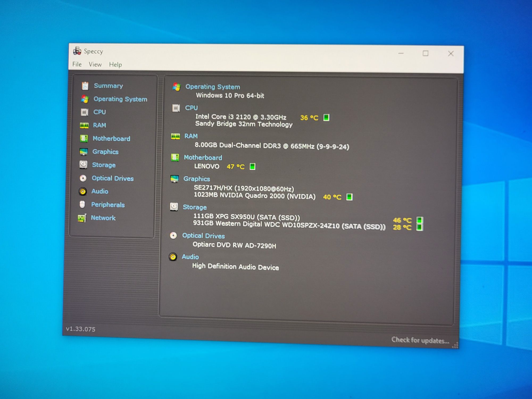Click the Optiarc DVD RW AD-7290H text
The height and width of the screenshot is (399, 532).
pos(234,245)
